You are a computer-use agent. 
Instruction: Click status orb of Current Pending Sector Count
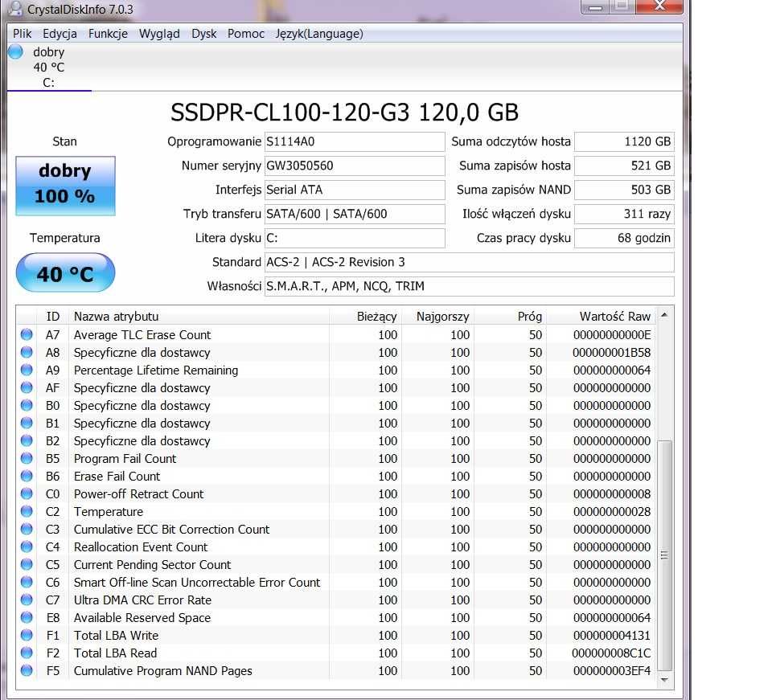(27, 565)
